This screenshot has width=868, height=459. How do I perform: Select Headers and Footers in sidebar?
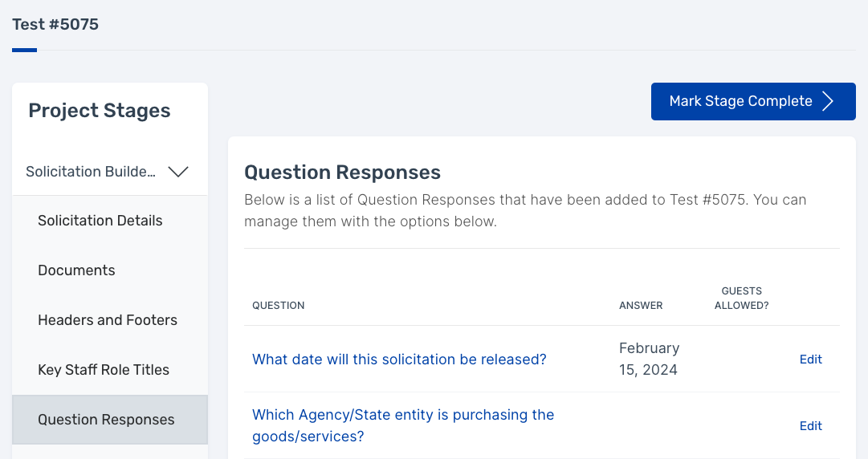[x=108, y=320]
